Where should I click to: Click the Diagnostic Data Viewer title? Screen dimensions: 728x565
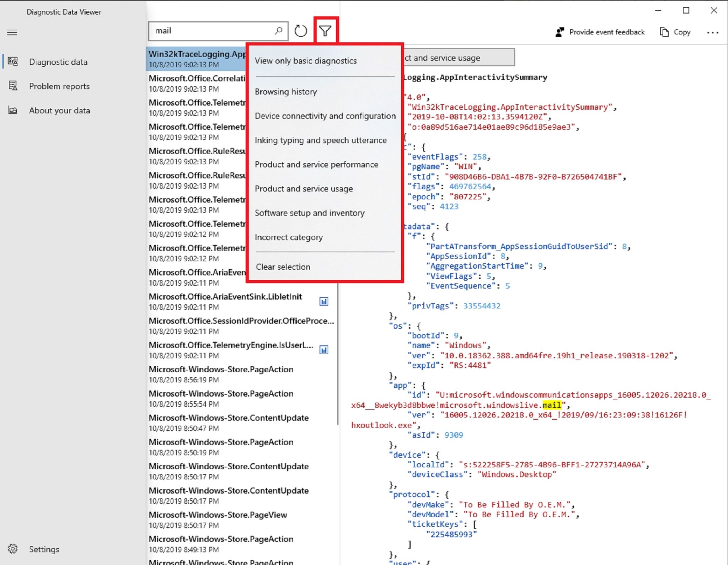pyautogui.click(x=64, y=12)
